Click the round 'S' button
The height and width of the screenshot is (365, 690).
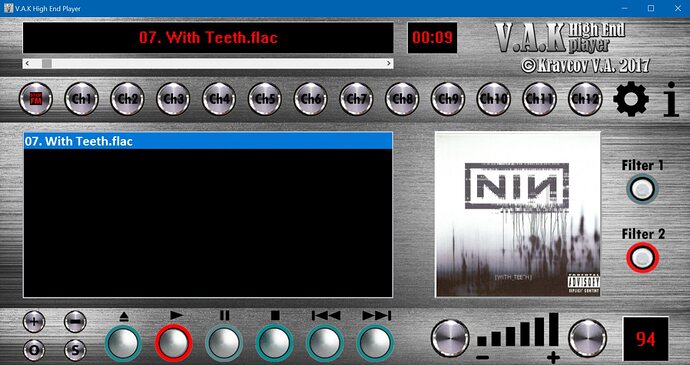coord(75,350)
